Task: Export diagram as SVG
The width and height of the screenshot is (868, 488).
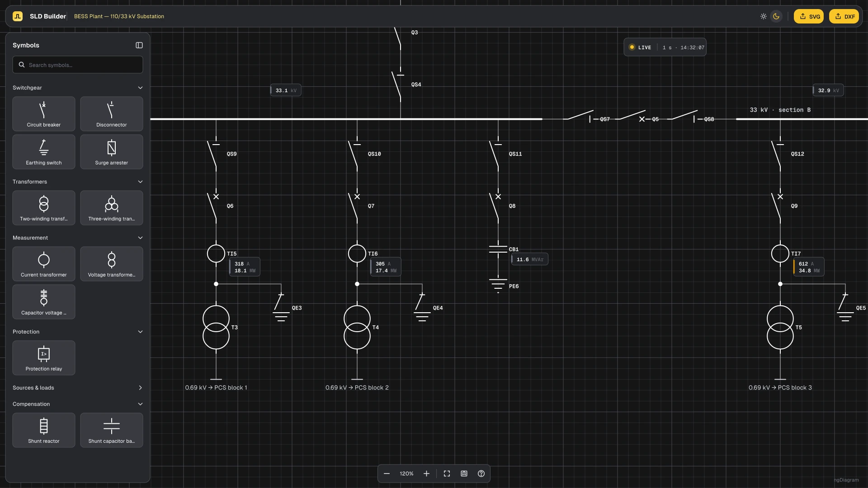Action: pos(809,16)
